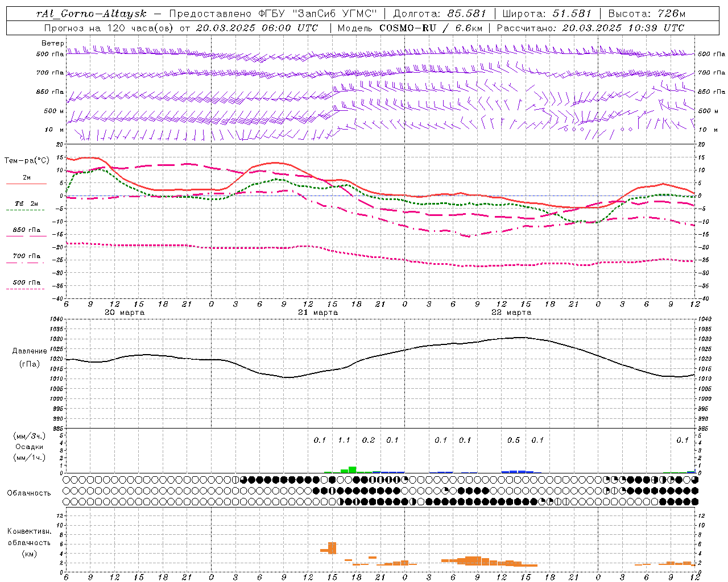Click the (мм/1ч.) unit label

[x=30, y=458]
